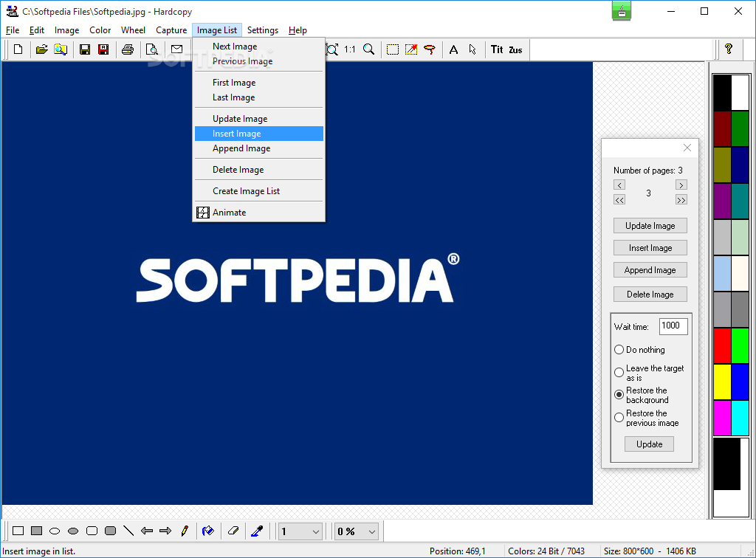Select the filled ellipse shape tool
Viewport: 756px width, 558px height.
(73, 531)
